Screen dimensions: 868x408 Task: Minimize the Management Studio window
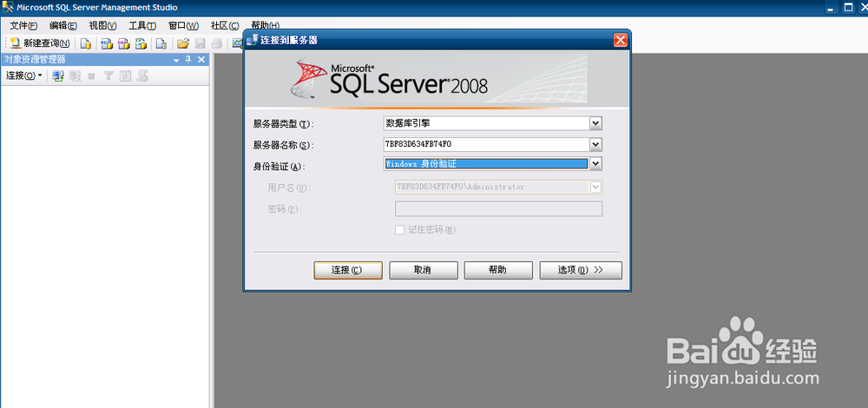click(831, 8)
